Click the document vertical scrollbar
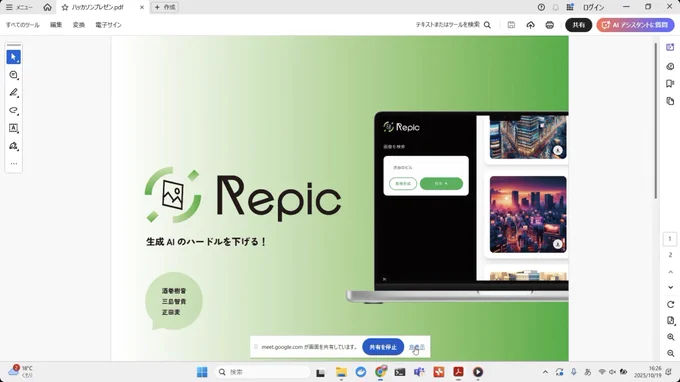Screen dimensions: 680x382 tap(656, 121)
